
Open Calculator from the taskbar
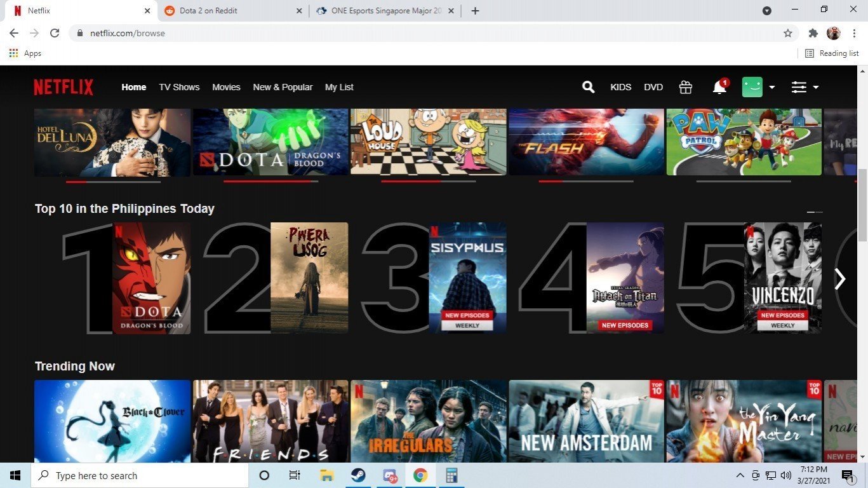[451, 475]
